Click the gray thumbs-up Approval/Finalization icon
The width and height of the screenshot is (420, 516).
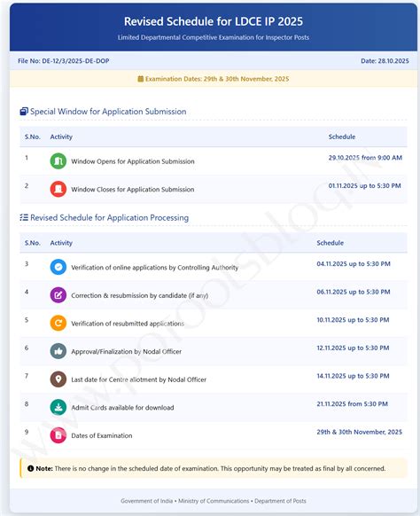click(58, 351)
